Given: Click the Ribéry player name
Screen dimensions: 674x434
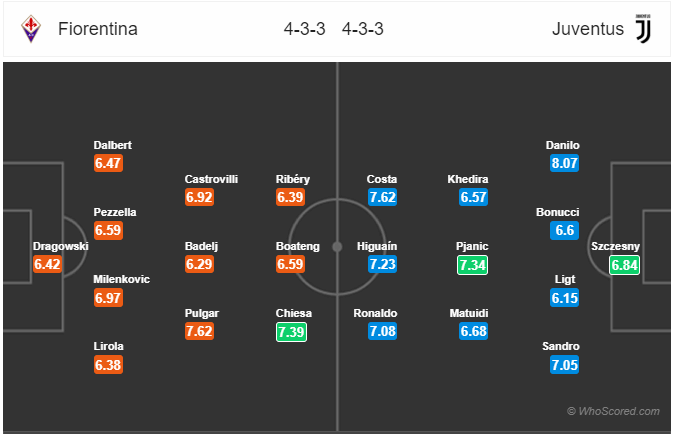Looking at the screenshot, I should tap(293, 179).
